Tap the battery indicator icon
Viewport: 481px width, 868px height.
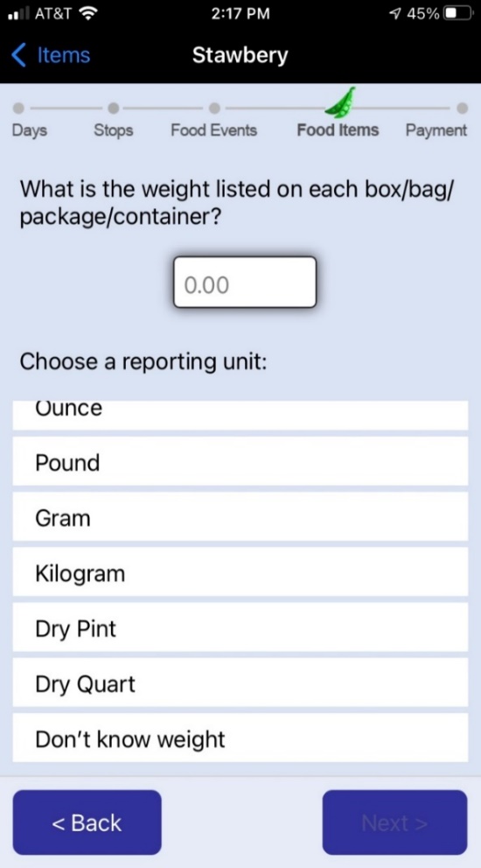tap(457, 13)
